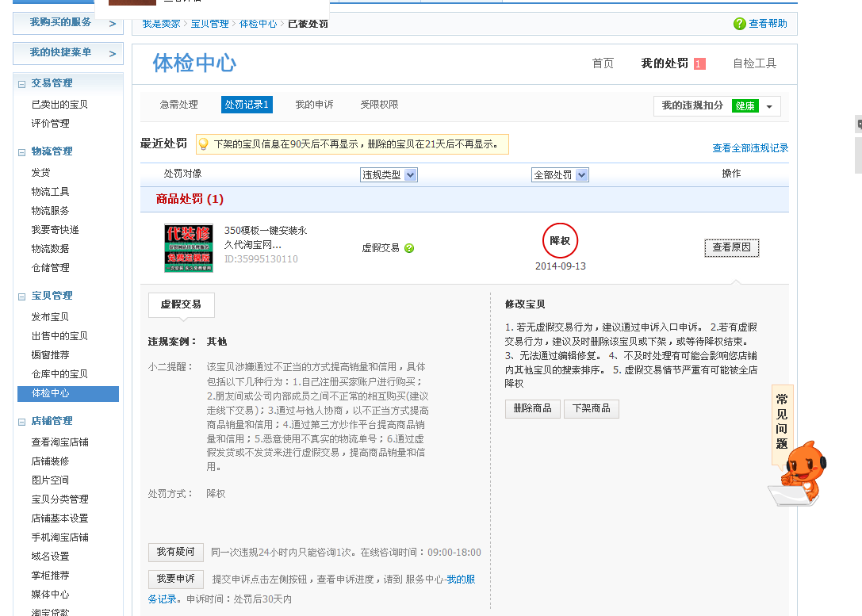Open 橱窗推荐 in sidebar
Viewport: 862px width, 616px height.
coord(50,355)
